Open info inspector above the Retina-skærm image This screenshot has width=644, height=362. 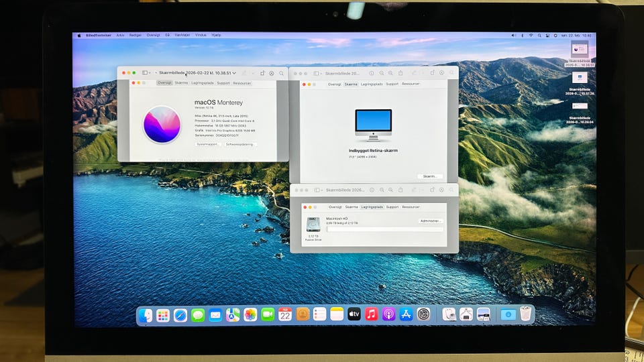pyautogui.click(x=373, y=73)
